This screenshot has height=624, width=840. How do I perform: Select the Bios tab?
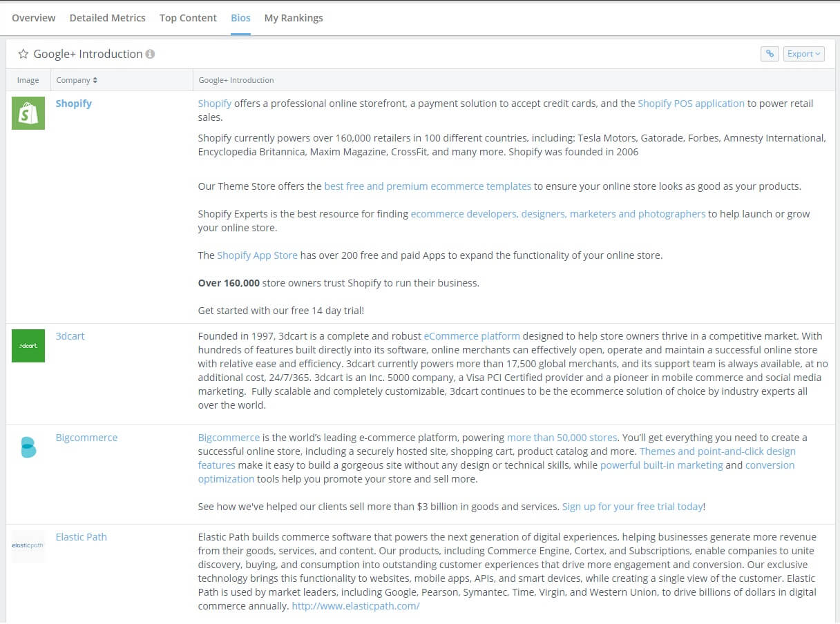click(x=240, y=18)
